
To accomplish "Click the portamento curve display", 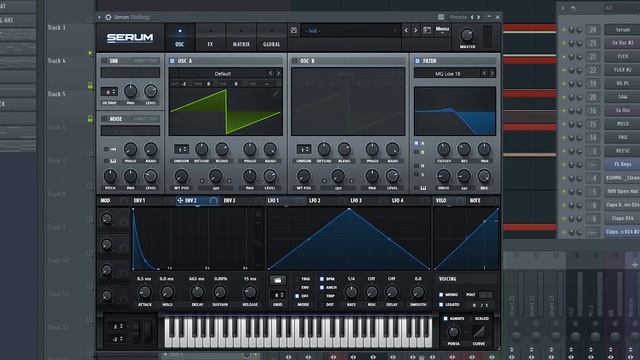I will (x=478, y=331).
